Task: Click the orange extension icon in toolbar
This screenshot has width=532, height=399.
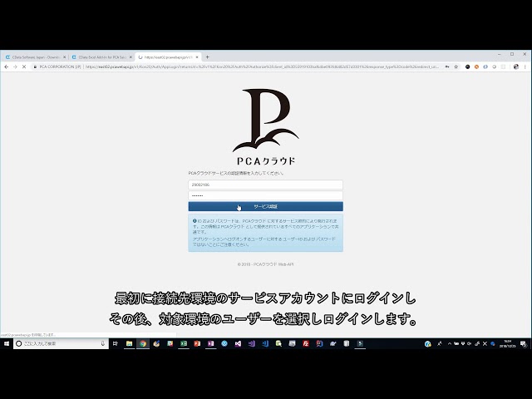Action: [x=476, y=66]
